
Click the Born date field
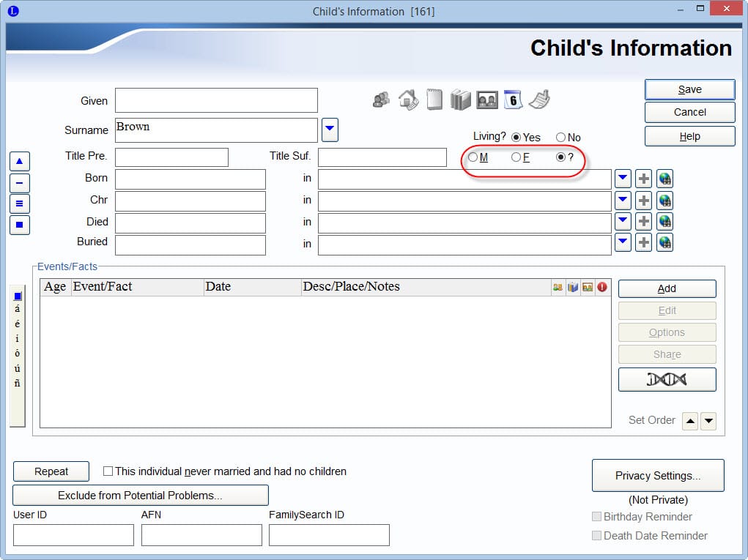pyautogui.click(x=190, y=179)
